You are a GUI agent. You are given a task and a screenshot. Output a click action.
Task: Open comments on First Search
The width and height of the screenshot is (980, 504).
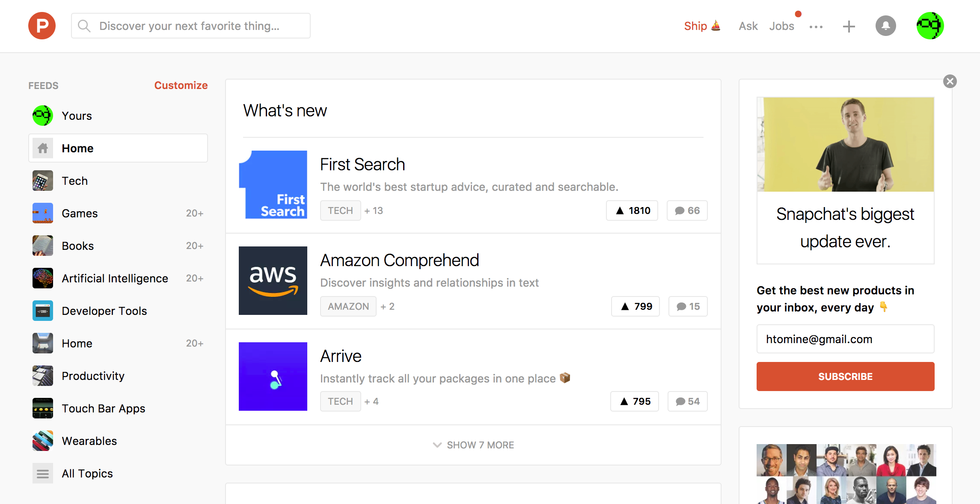coord(687,210)
